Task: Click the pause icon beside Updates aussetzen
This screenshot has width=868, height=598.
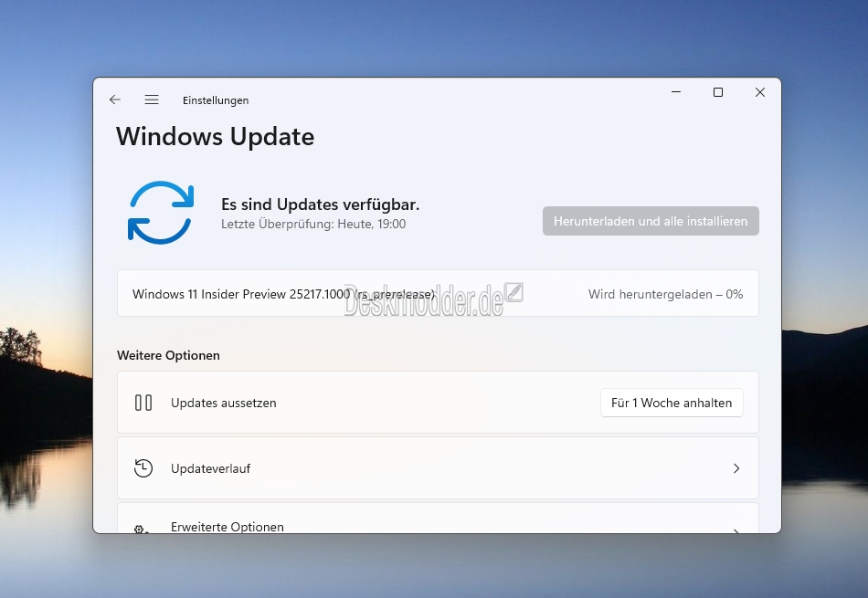Action: pos(143,403)
